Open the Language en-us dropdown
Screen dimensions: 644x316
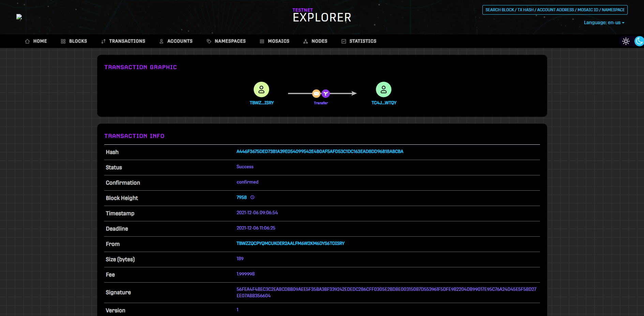[x=604, y=23]
